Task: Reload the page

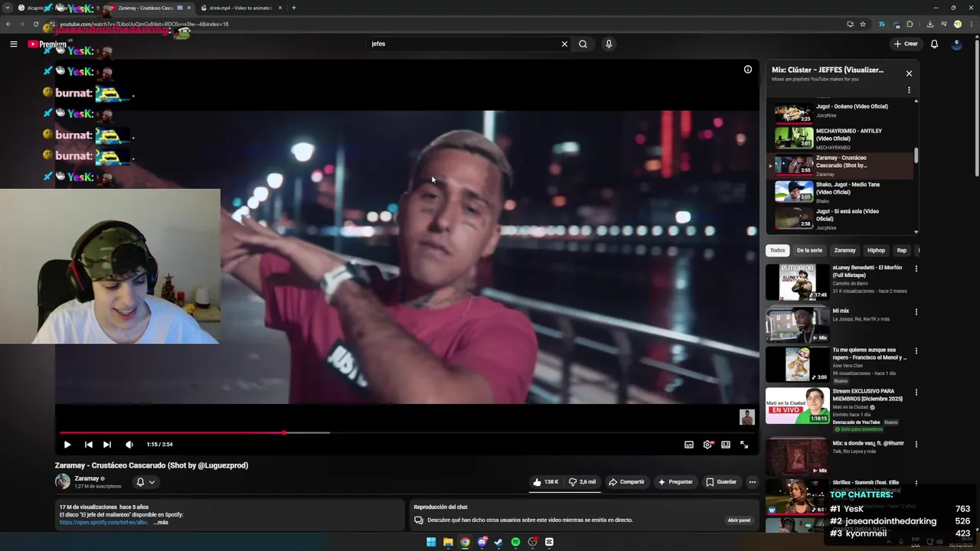Action: pos(35,24)
